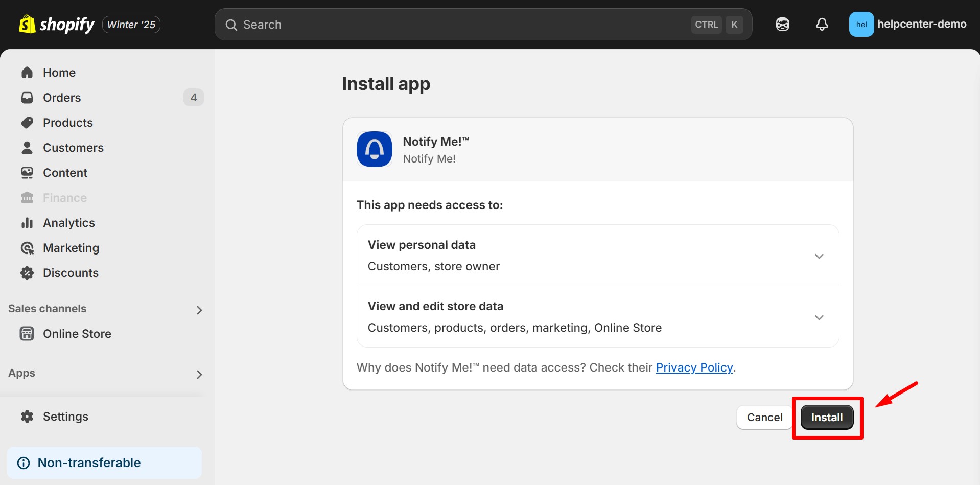Go to Customers in sidebar
The width and height of the screenshot is (980, 485).
[x=73, y=148]
